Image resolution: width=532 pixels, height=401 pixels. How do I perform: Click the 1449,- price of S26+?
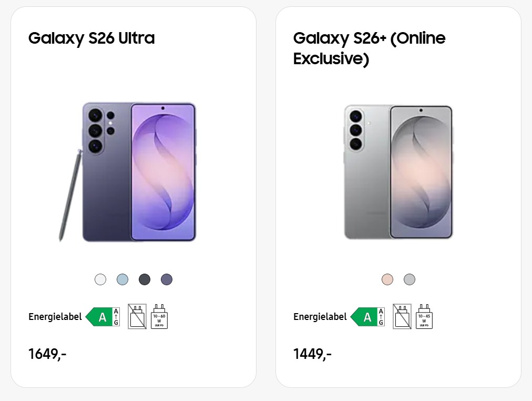[312, 354]
